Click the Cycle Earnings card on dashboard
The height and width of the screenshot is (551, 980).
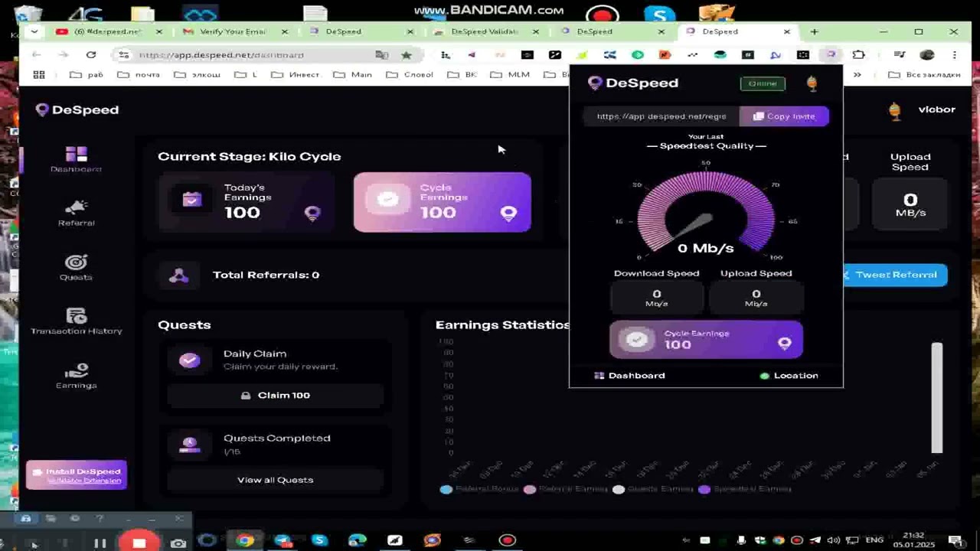coord(442,202)
